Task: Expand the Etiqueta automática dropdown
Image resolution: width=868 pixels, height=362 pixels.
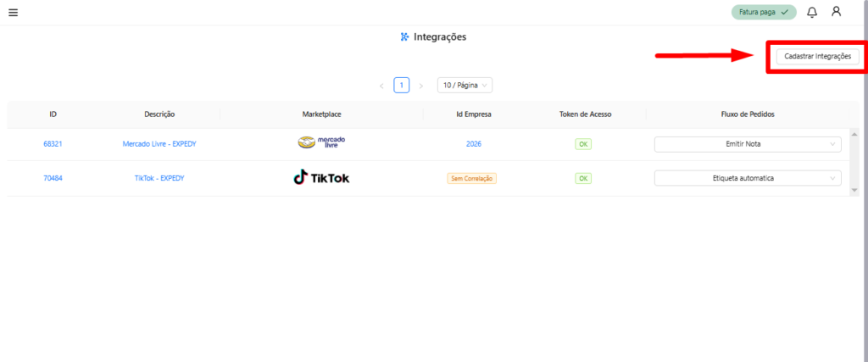Action: coord(748,179)
